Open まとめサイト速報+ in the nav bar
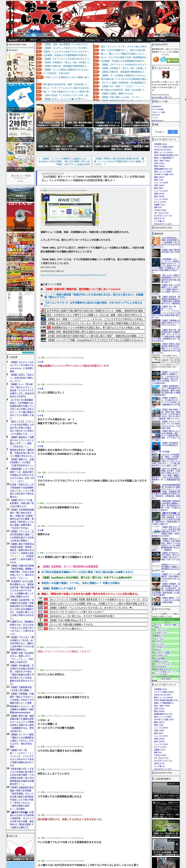 (133, 40)
